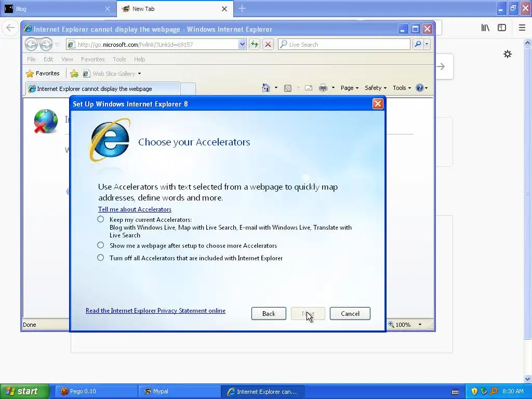Click the IE back navigation arrow

31,44
